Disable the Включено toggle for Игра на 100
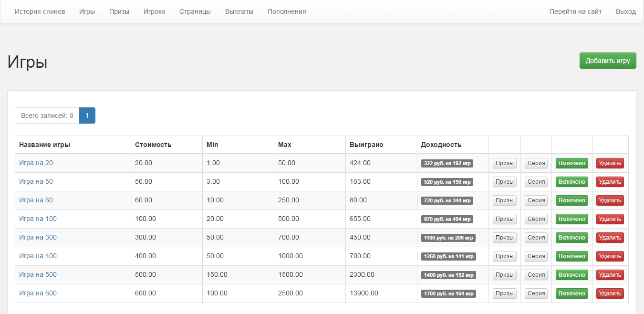 click(x=571, y=219)
